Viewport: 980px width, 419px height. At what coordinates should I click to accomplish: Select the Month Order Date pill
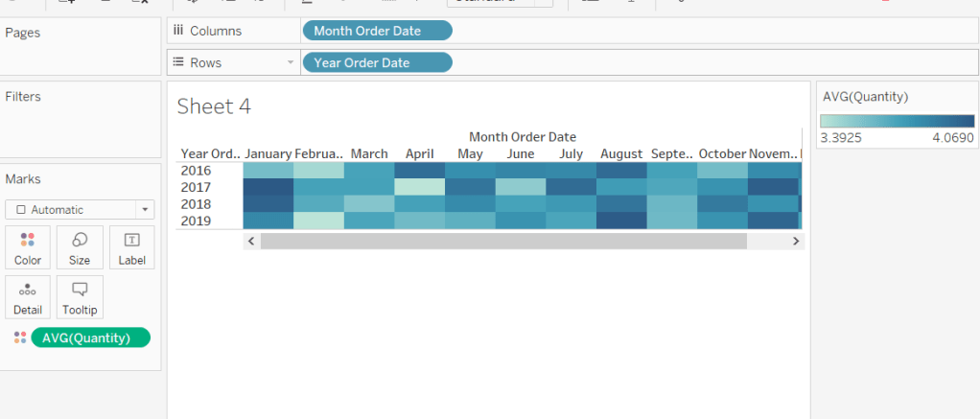point(376,31)
